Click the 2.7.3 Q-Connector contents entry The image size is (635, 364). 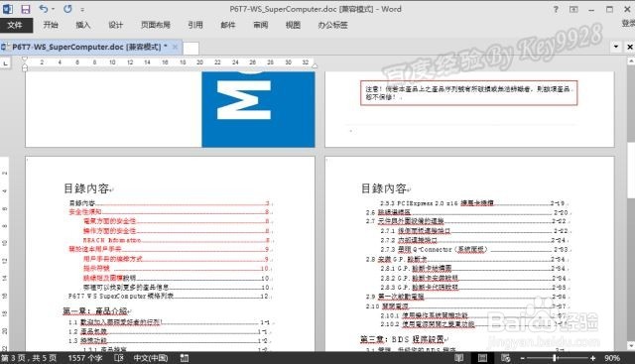474,249
